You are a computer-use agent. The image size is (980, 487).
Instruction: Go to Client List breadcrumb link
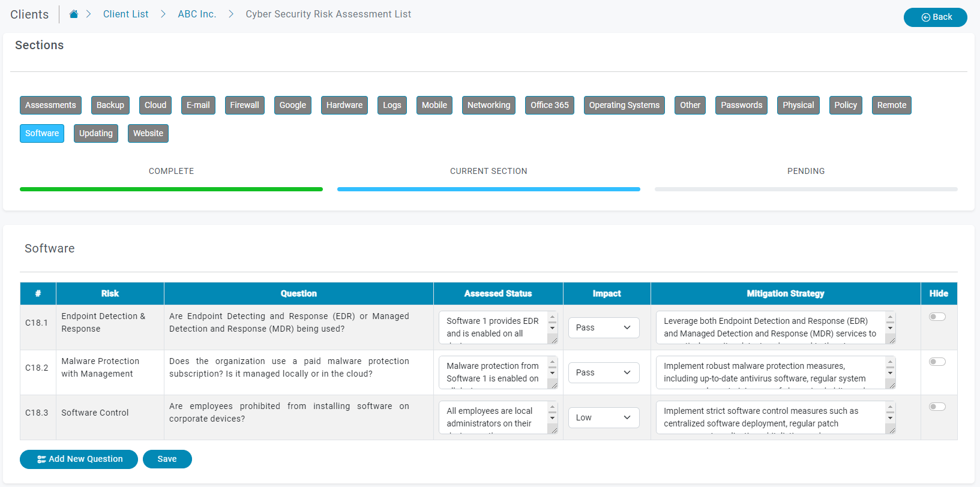point(125,14)
